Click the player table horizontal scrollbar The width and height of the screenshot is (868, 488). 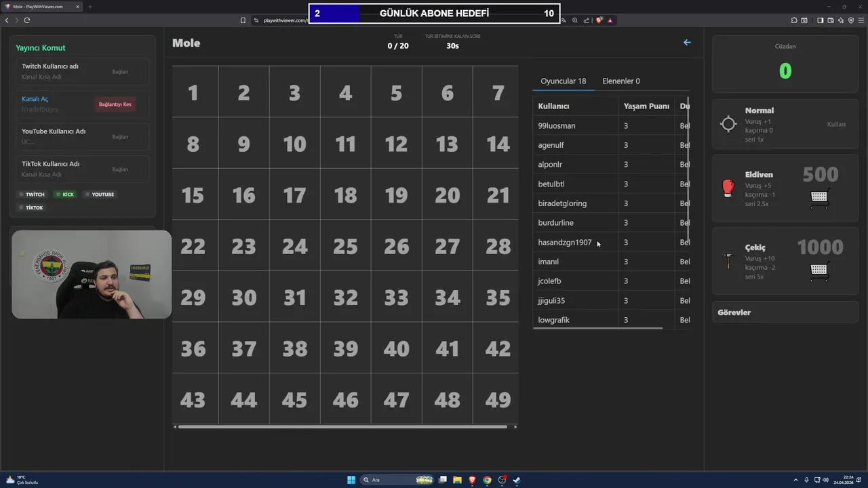tap(597, 328)
